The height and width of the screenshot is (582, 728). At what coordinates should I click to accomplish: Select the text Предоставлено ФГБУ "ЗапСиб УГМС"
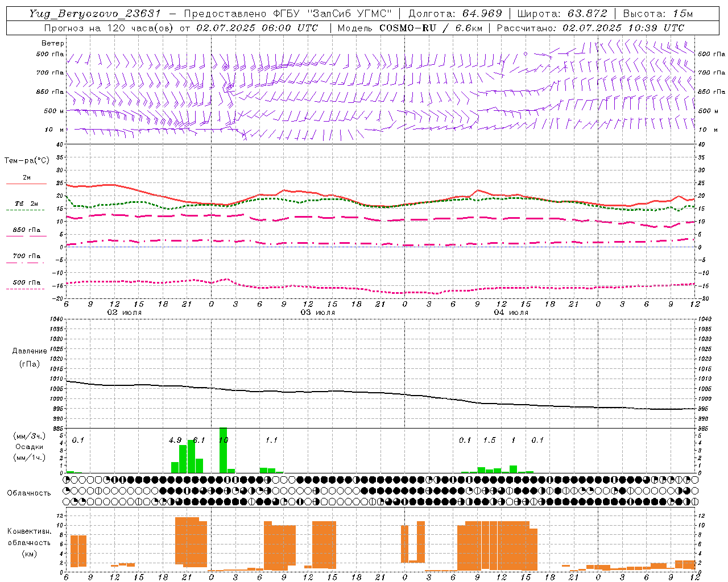288,14
